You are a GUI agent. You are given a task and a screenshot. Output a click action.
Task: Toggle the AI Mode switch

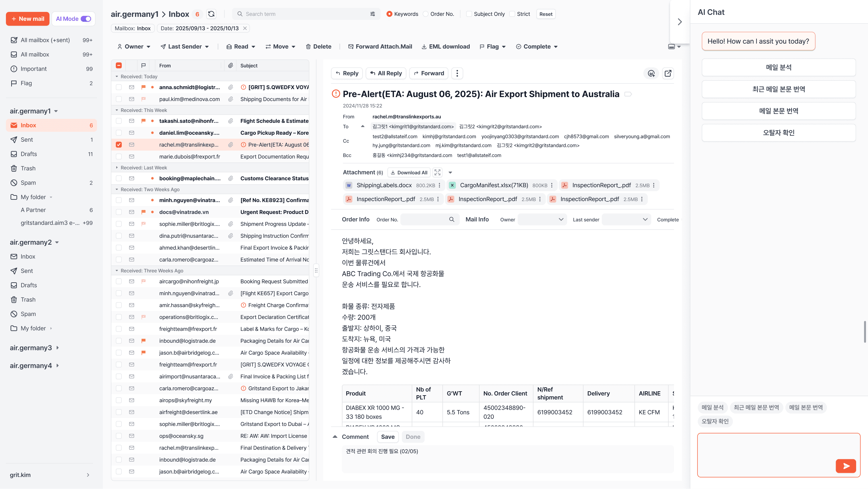pos(86,19)
